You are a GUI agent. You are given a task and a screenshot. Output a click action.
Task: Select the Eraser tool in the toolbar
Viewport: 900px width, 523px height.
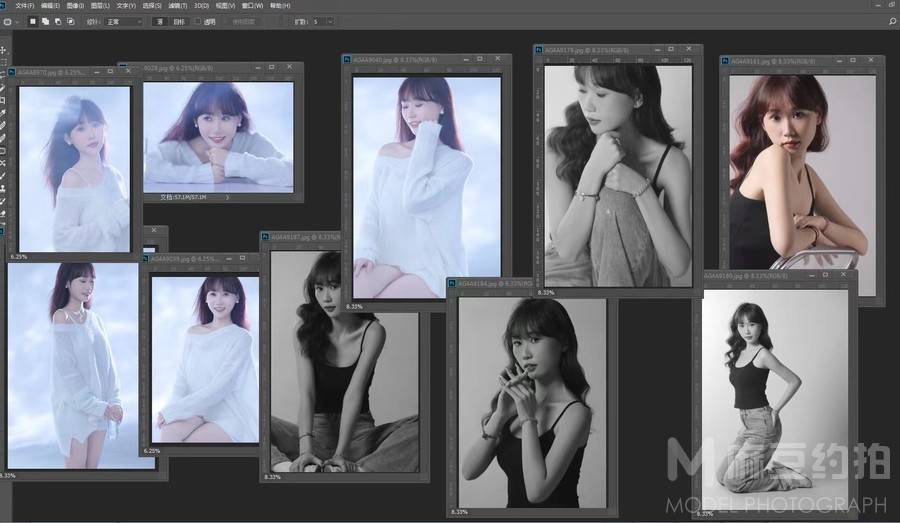[3, 214]
